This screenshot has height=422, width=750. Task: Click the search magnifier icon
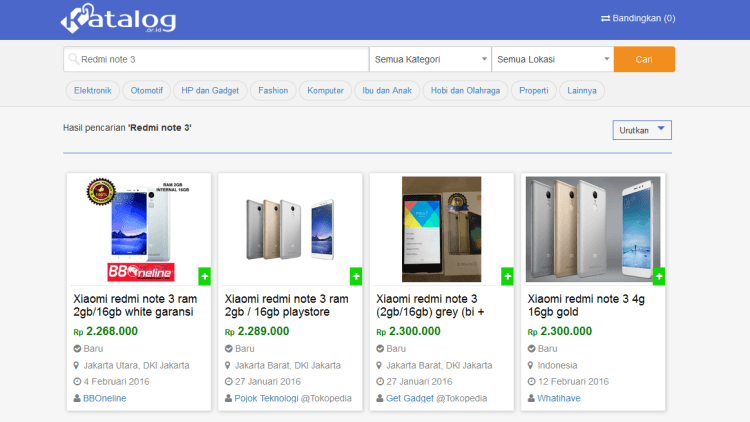pos(73,59)
